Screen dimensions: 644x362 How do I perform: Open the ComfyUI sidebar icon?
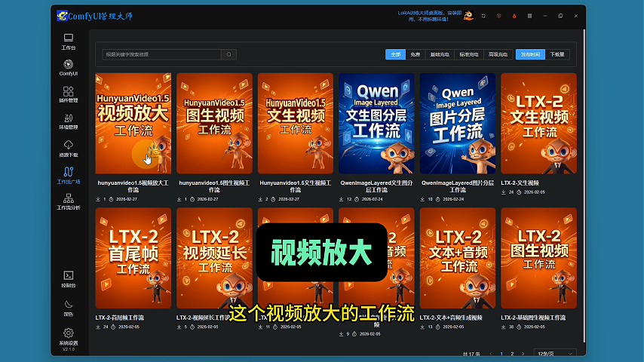(68, 68)
